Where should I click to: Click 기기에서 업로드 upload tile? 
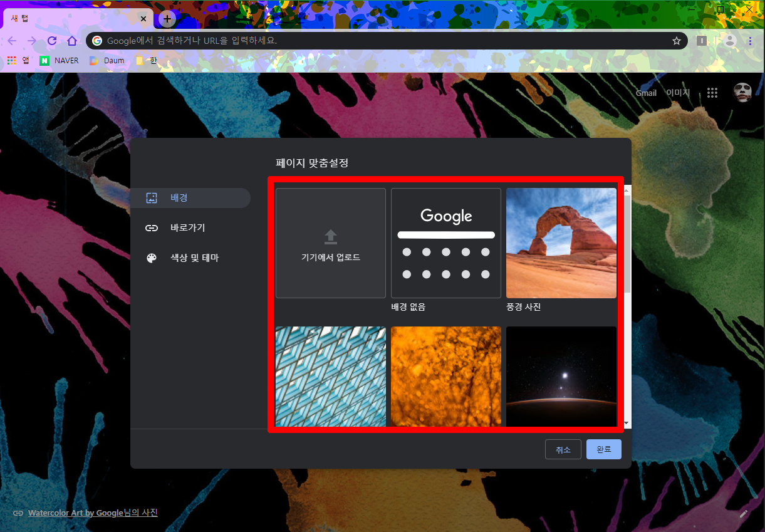tap(331, 243)
